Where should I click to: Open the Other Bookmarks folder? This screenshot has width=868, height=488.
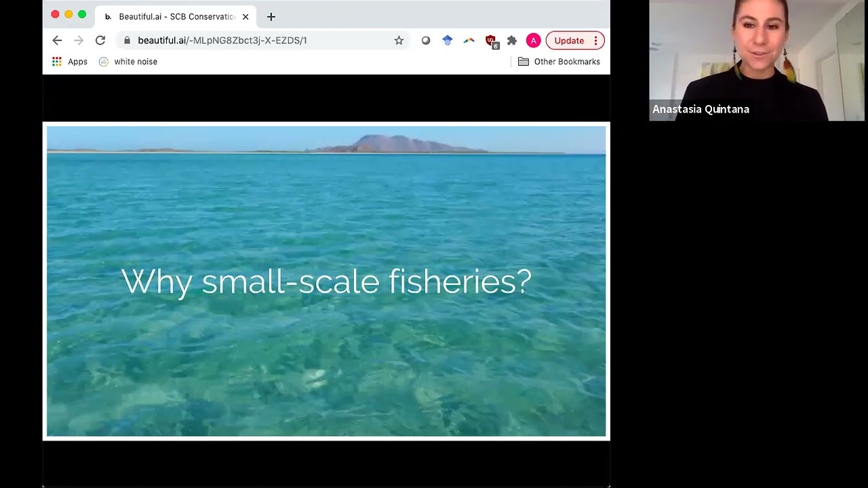(559, 62)
